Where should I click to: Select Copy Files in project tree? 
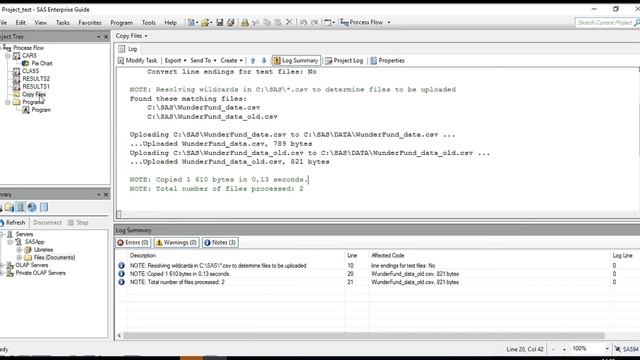33,94
